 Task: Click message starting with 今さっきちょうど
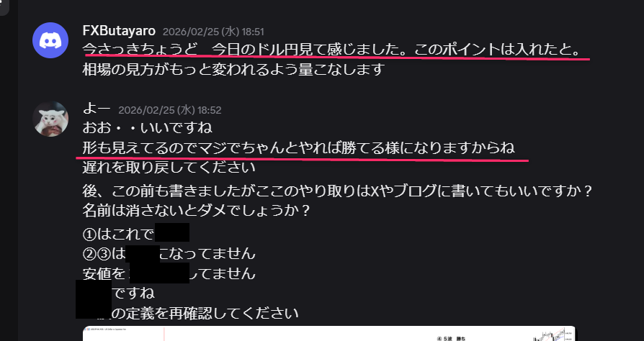(332, 50)
